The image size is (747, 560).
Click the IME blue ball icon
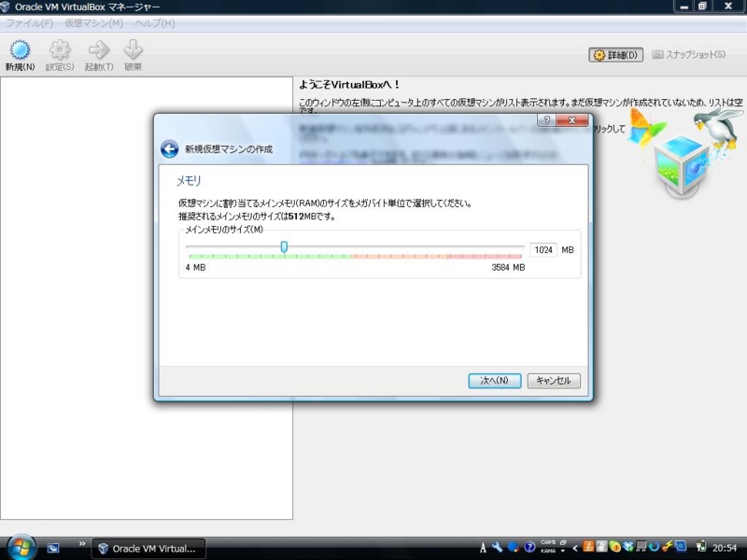tap(513, 547)
